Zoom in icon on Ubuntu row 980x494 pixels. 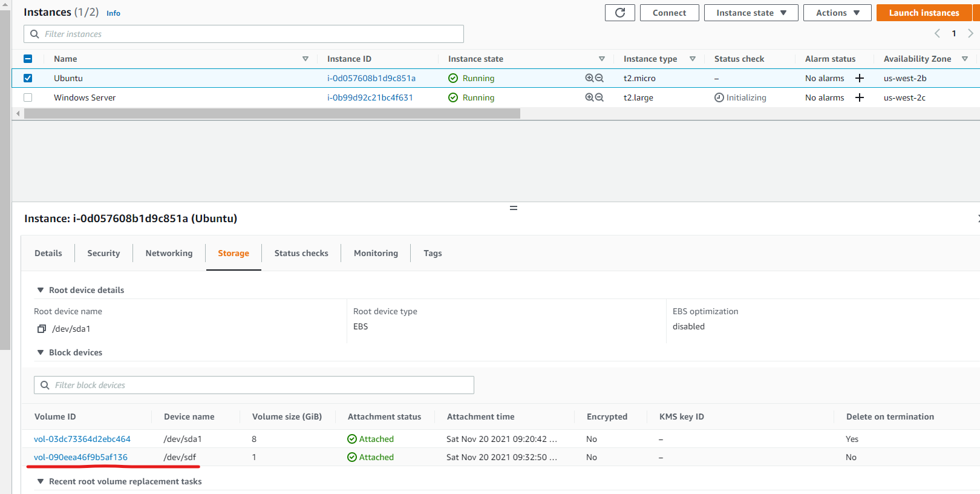589,78
